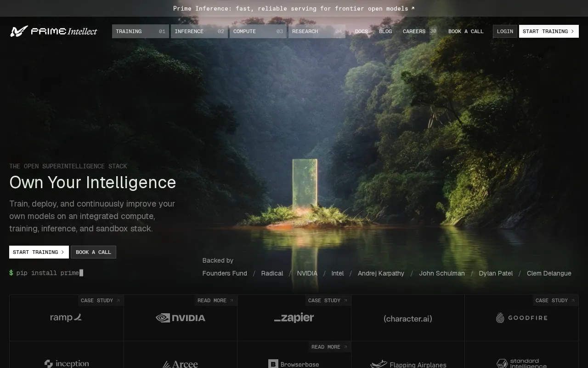Click Book a Call in the header

[466, 31]
